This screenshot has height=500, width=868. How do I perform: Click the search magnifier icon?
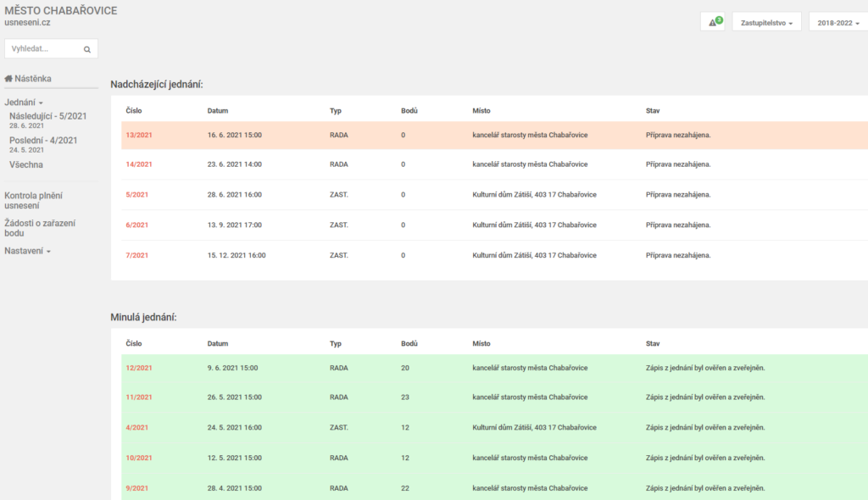tap(87, 49)
